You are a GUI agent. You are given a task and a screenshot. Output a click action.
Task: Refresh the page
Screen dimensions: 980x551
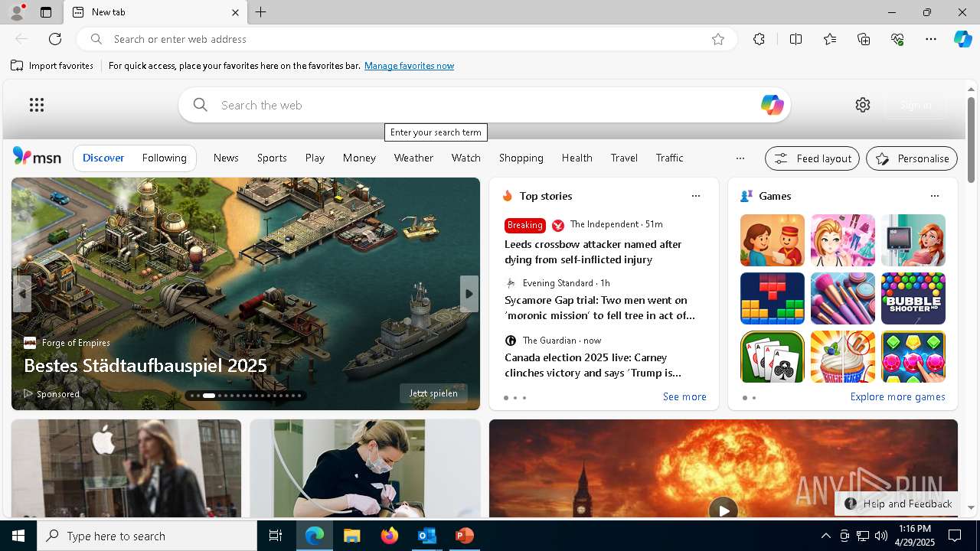pyautogui.click(x=55, y=39)
